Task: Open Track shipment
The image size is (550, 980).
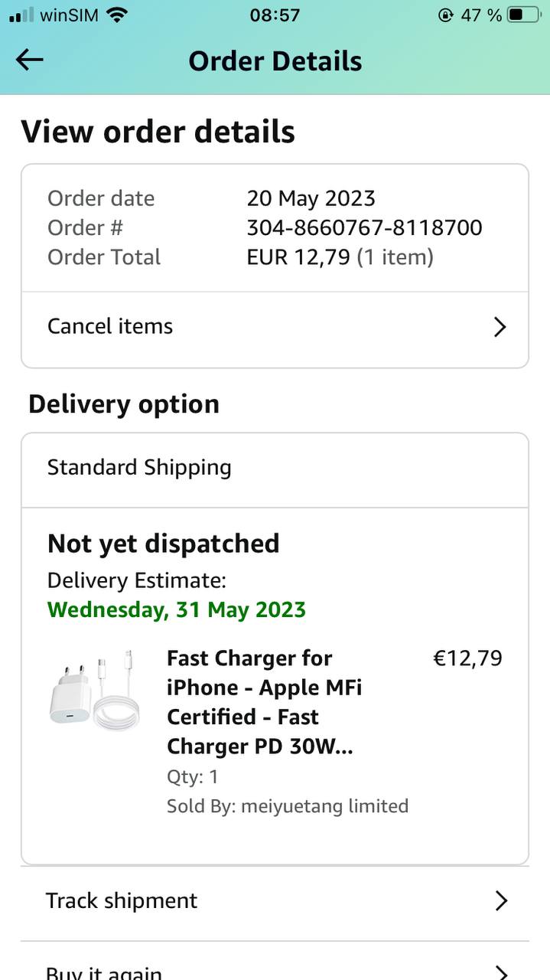Action: coord(122,900)
